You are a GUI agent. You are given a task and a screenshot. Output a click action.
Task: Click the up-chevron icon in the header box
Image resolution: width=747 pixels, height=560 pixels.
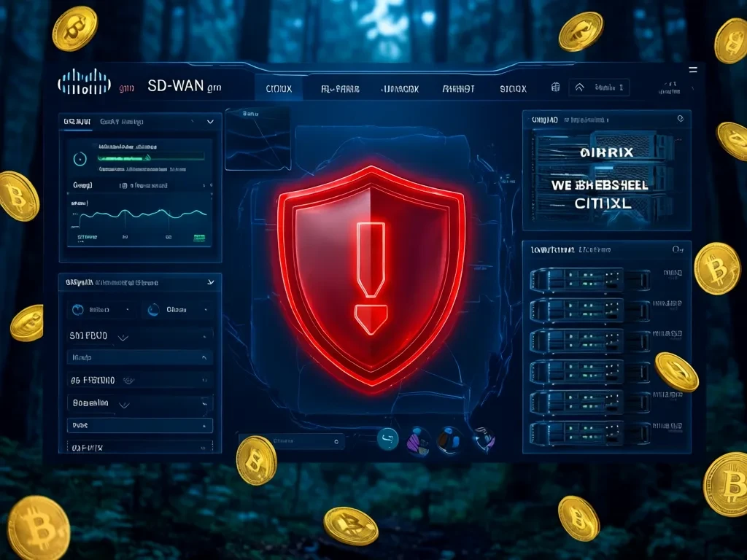(579, 87)
